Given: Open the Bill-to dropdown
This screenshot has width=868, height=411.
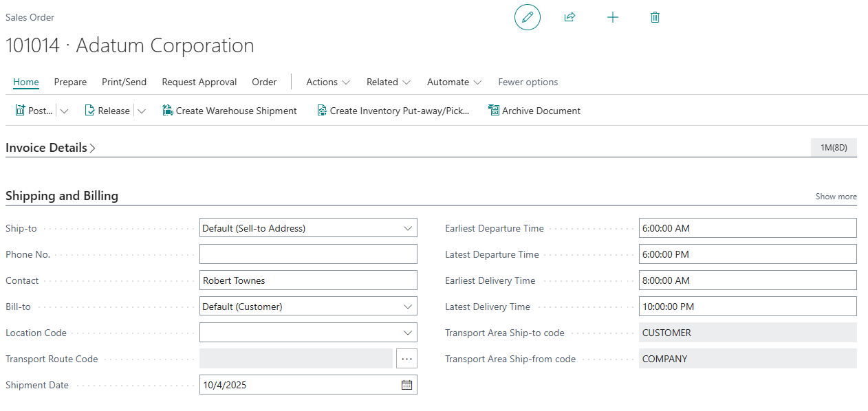Looking at the screenshot, I should tap(408, 307).
